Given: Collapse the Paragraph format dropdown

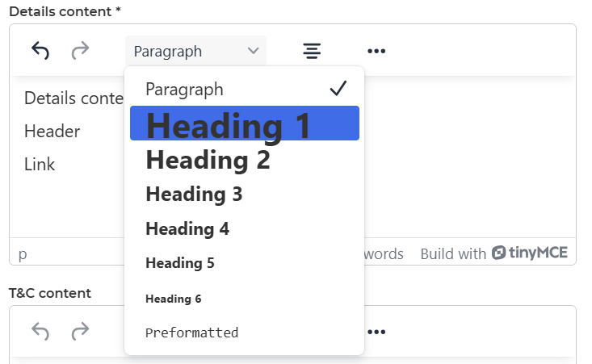Looking at the screenshot, I should (195, 51).
